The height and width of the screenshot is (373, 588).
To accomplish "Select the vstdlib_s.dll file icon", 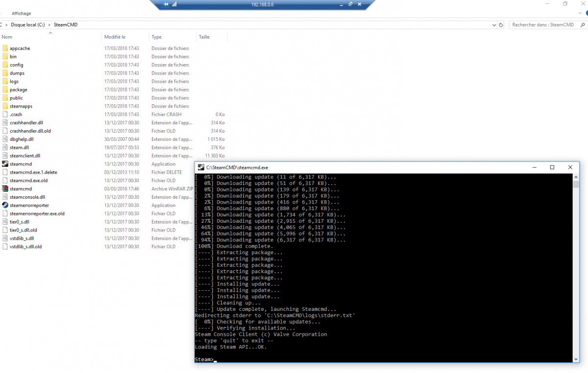I will point(5,238).
